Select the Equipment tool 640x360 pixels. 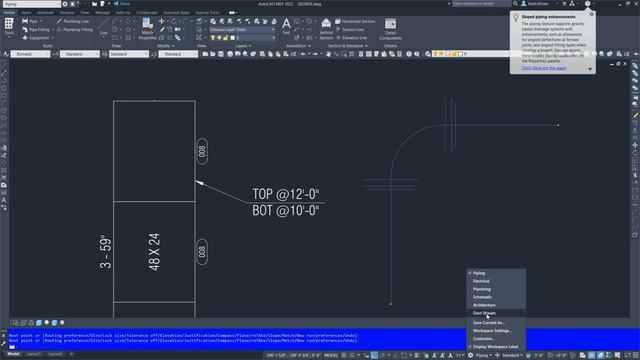(36, 38)
